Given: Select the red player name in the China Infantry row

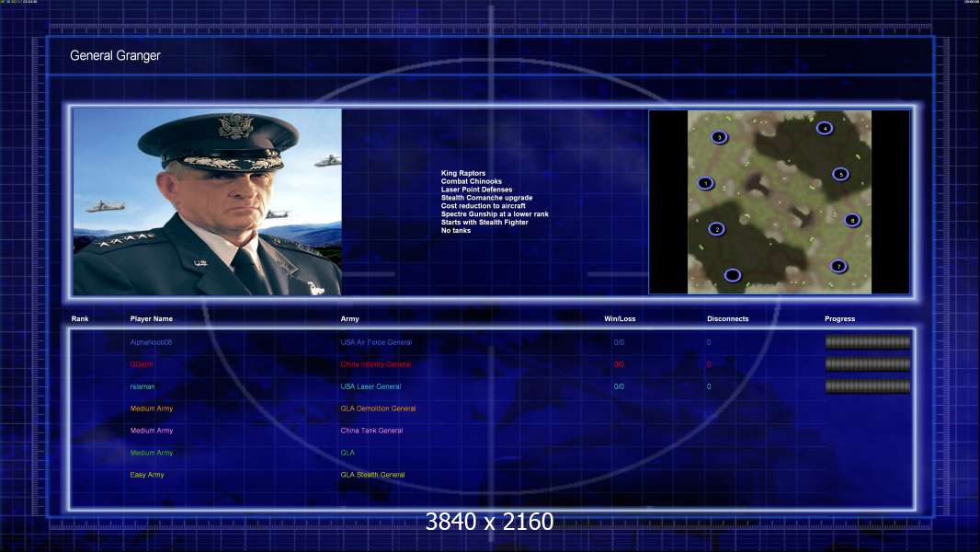Looking at the screenshot, I should [142, 364].
